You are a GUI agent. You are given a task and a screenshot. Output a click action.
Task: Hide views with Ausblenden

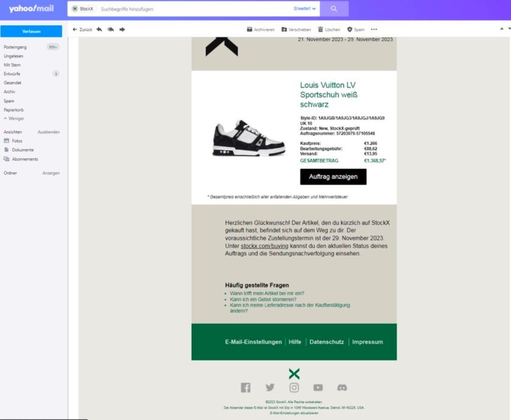pos(49,132)
